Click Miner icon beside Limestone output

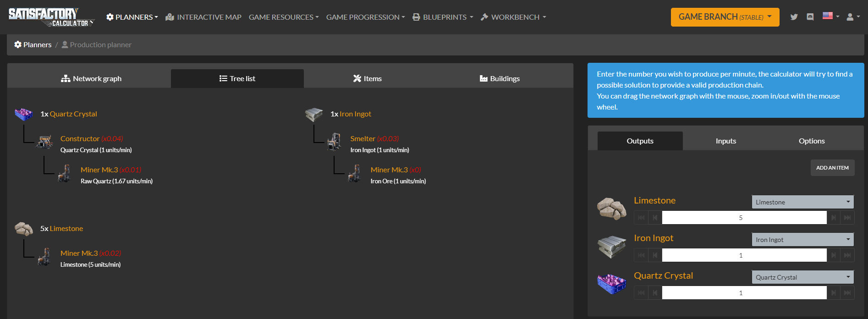pyautogui.click(x=44, y=257)
